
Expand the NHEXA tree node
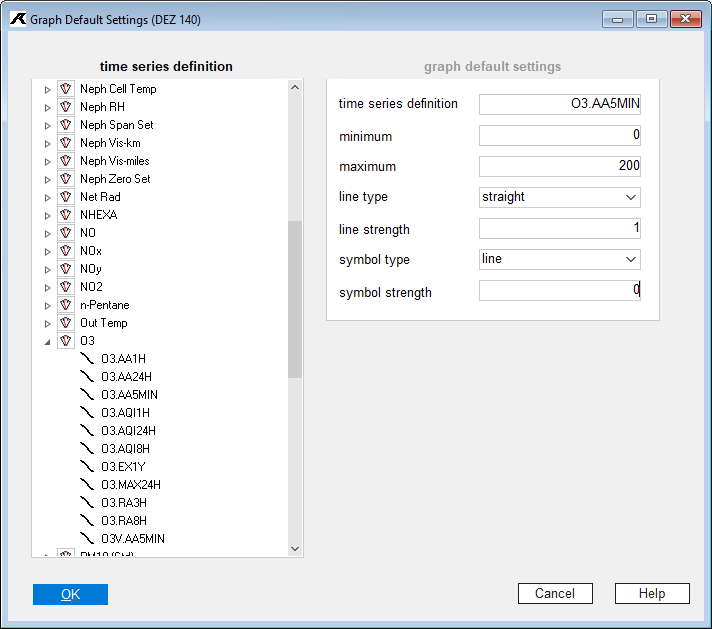click(x=47, y=216)
